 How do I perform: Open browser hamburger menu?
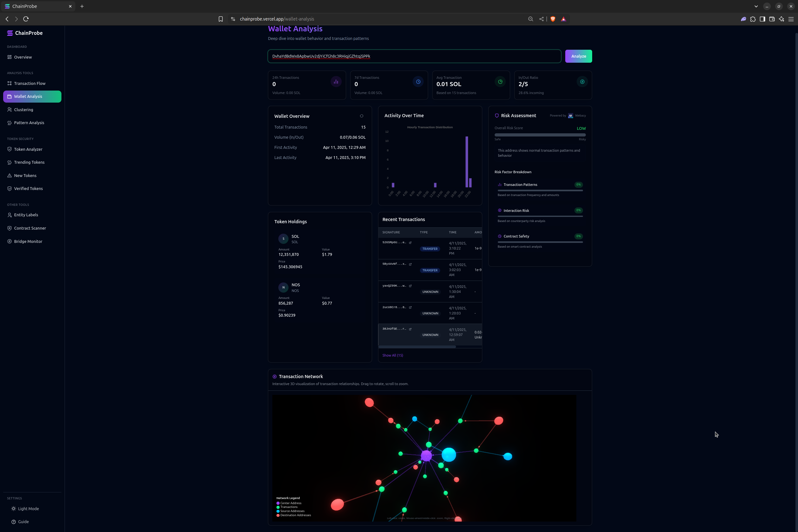point(791,19)
